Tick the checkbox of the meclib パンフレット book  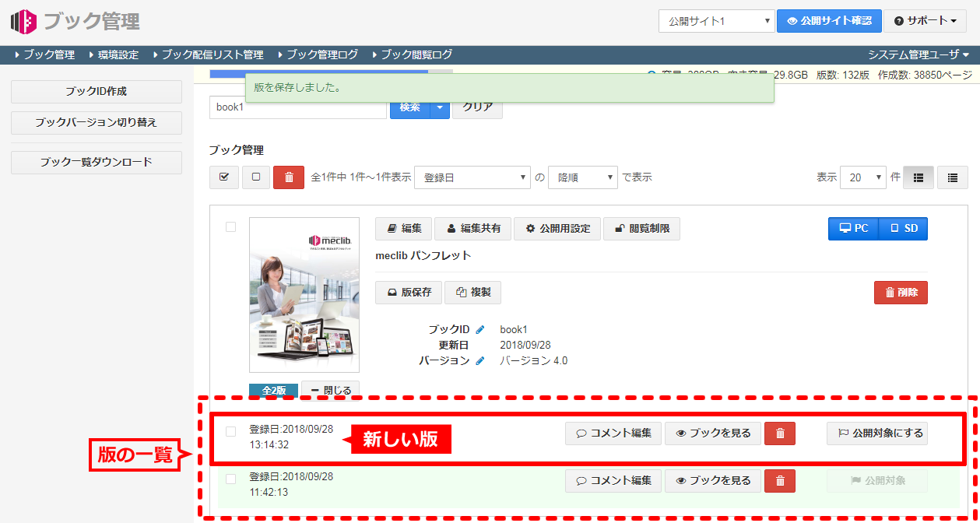(230, 227)
